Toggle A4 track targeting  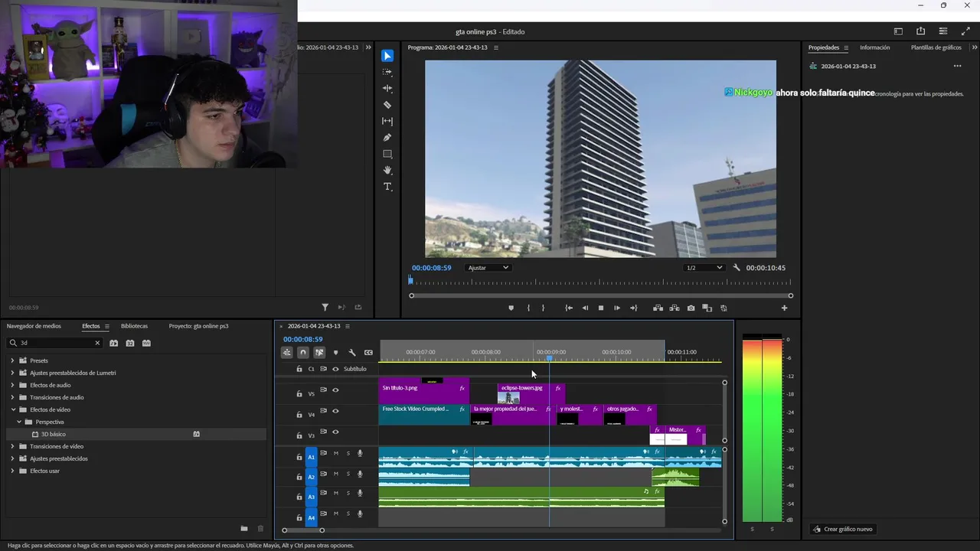[x=311, y=518]
